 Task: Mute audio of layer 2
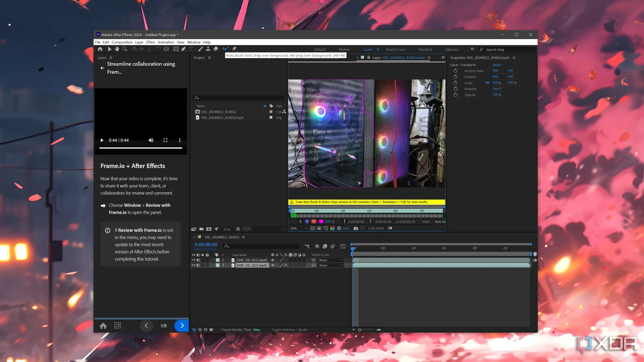tap(198, 265)
